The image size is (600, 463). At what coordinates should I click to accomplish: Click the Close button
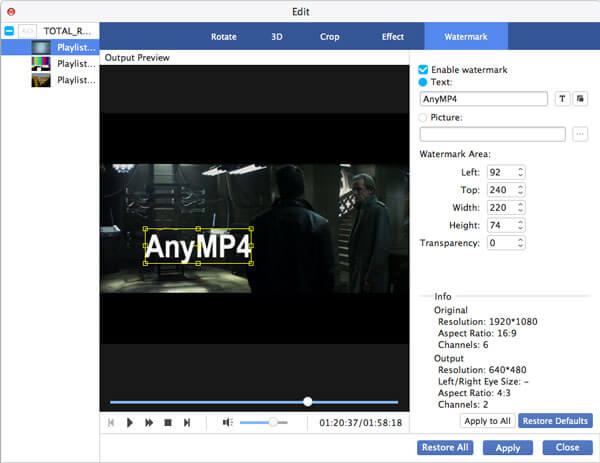pyautogui.click(x=567, y=447)
